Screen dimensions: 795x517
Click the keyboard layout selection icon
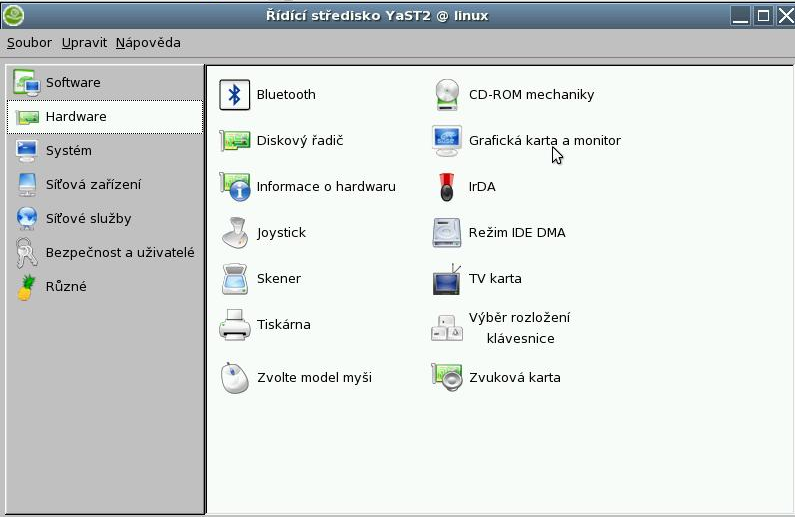coord(447,327)
